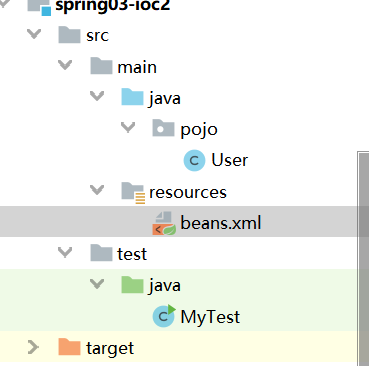The image size is (369, 366).
Task: Click the beans.xml Spring config icon
Action: (164, 223)
